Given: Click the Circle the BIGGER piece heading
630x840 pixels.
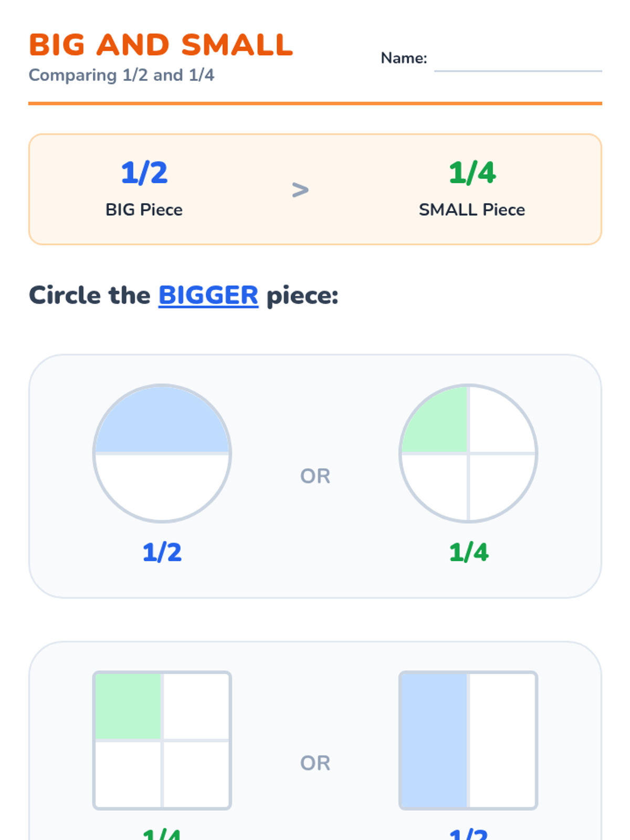Looking at the screenshot, I should (x=184, y=295).
